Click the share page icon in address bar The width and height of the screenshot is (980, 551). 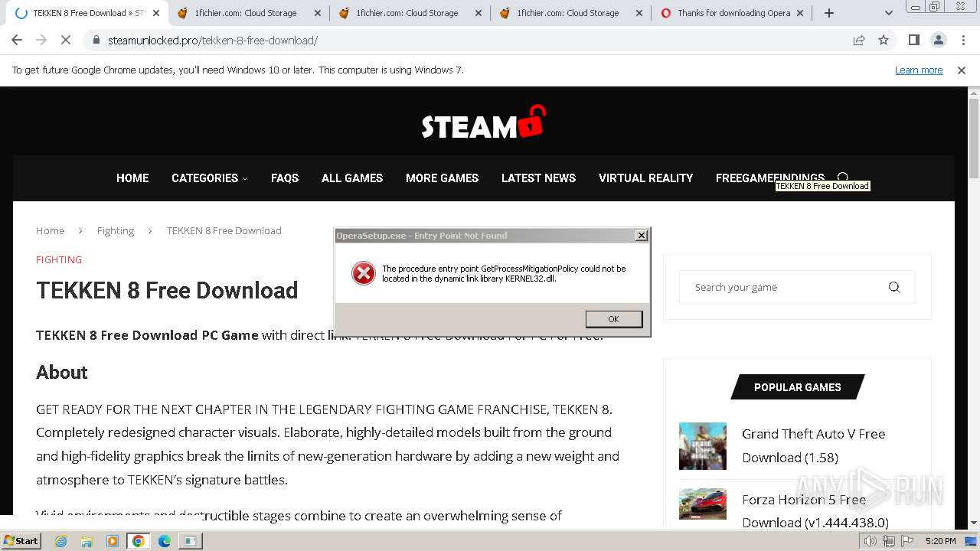(859, 40)
